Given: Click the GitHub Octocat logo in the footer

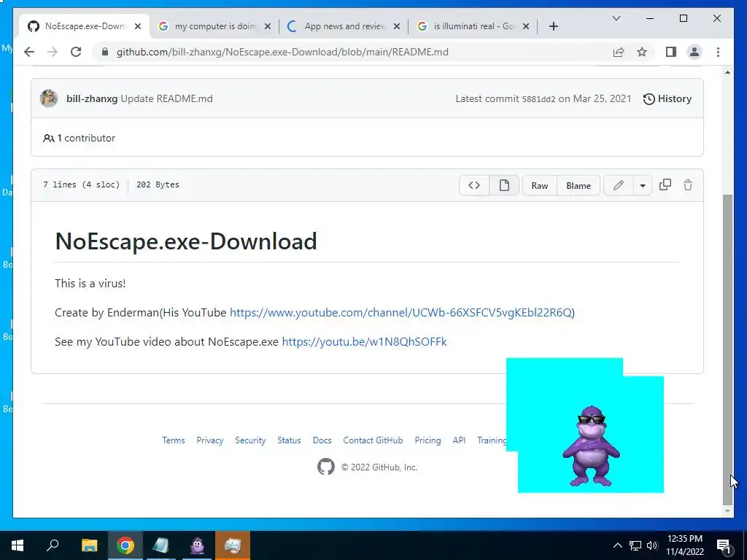Looking at the screenshot, I should [326, 467].
